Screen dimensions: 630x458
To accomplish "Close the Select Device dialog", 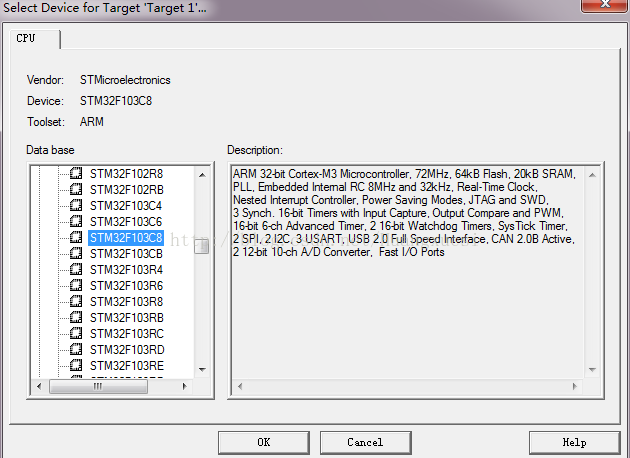I will point(605,6).
